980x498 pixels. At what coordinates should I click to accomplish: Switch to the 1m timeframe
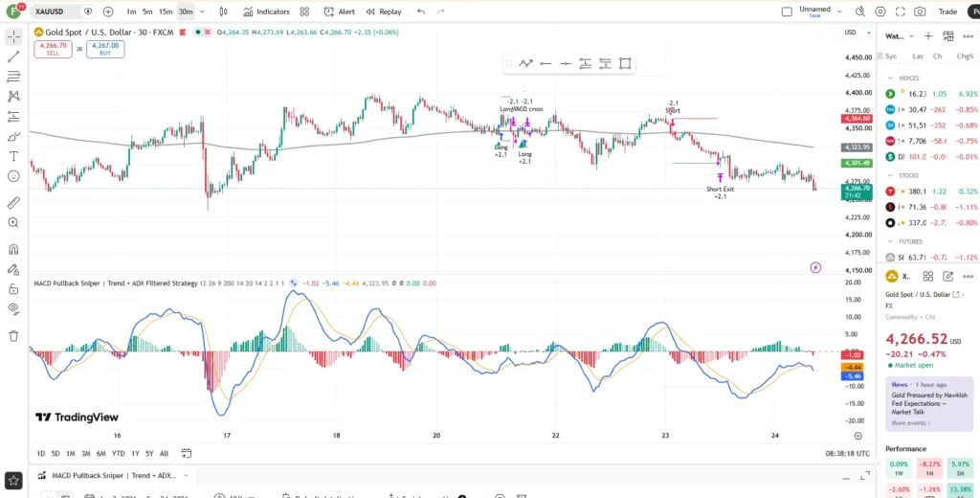(131, 11)
